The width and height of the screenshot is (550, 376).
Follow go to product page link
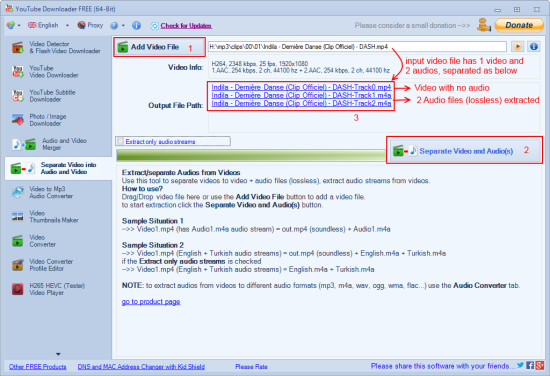point(151,302)
